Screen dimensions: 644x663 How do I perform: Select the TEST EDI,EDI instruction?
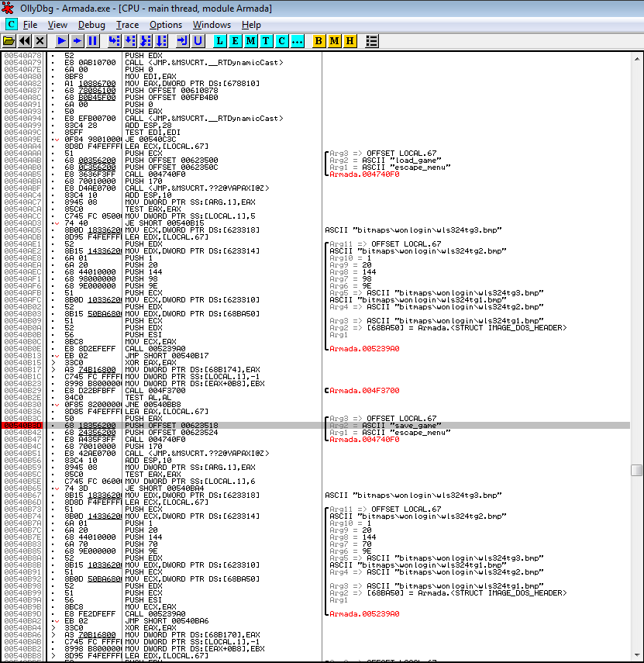[153, 133]
